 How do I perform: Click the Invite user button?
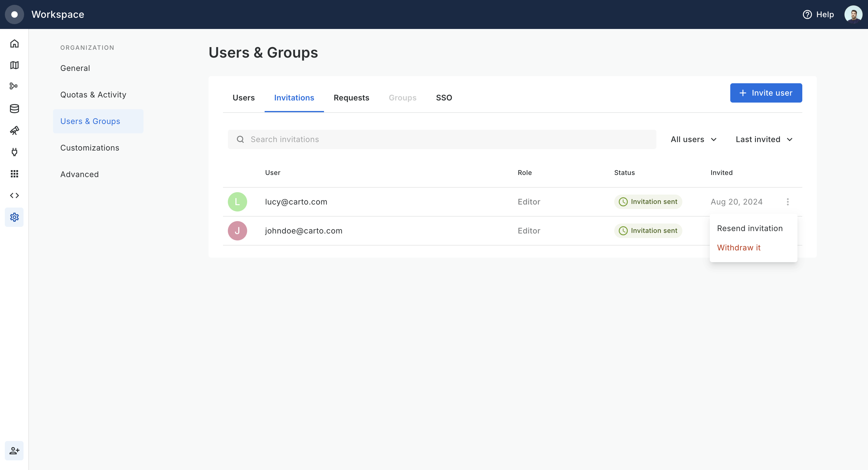click(x=766, y=93)
